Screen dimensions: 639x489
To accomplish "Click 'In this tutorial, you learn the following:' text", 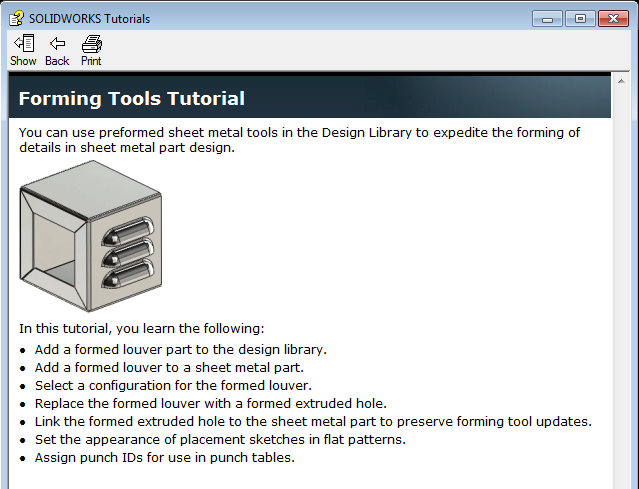I will pos(142,328).
